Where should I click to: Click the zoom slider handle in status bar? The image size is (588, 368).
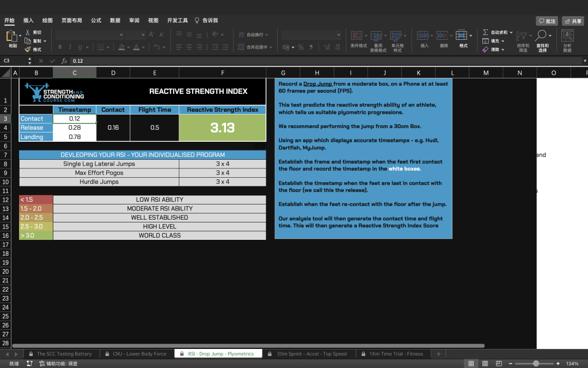tap(536, 363)
